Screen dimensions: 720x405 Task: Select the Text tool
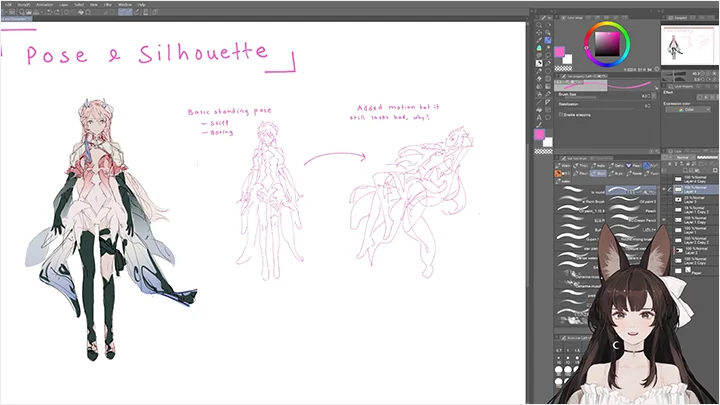pos(539,117)
